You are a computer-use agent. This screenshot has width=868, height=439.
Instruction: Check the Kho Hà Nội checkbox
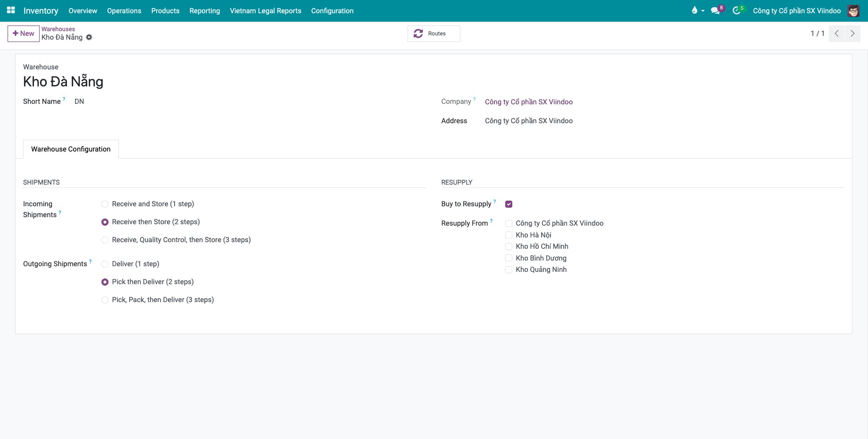point(509,235)
